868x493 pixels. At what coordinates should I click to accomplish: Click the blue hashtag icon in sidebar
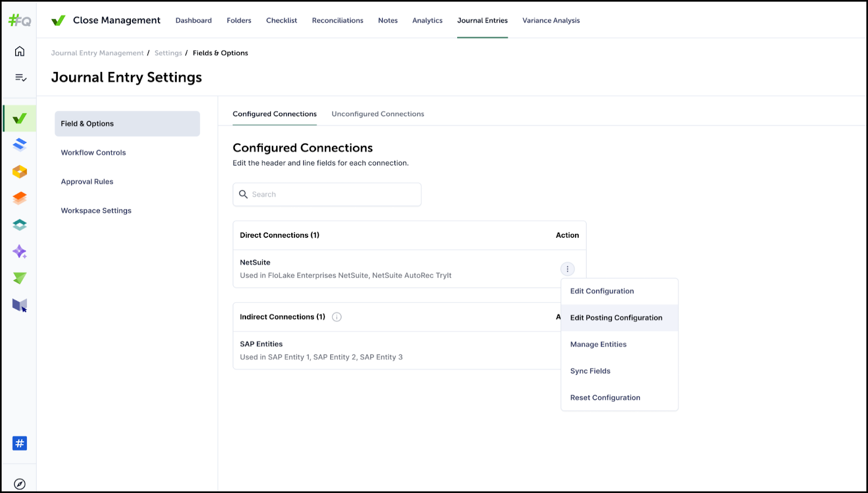click(x=19, y=443)
